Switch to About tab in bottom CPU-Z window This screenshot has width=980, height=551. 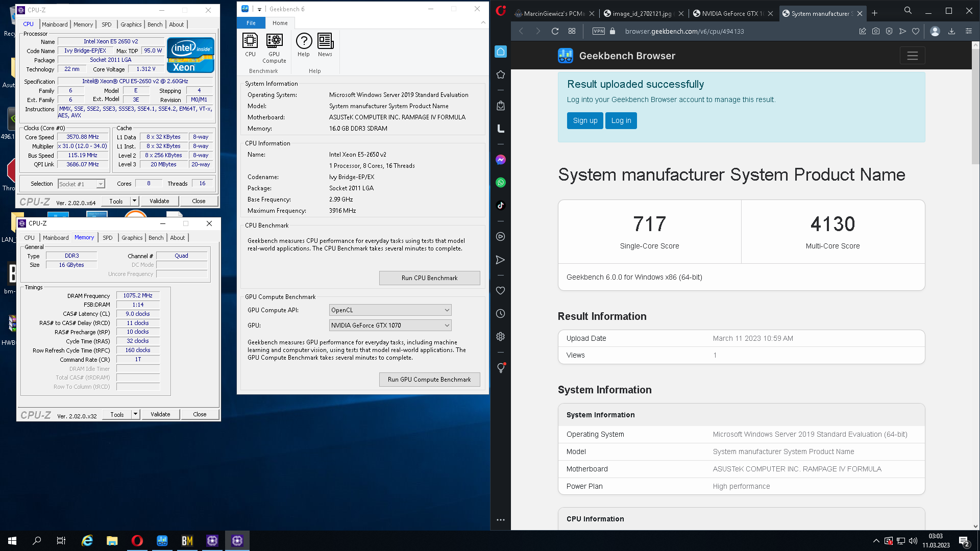pos(178,238)
